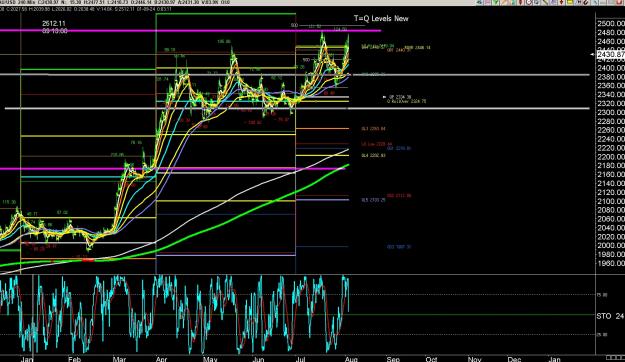Click the 1960.00 price axis label

click(611, 264)
